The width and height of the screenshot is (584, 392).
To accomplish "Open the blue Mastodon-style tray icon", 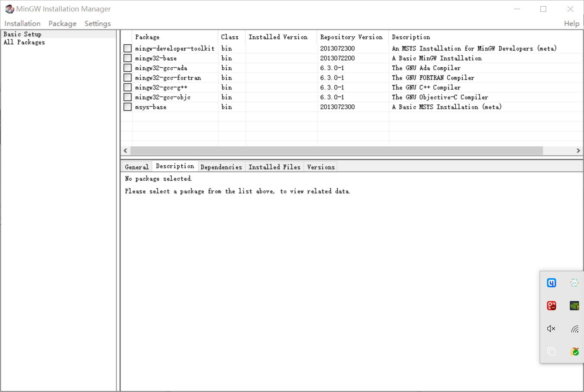I will click(x=551, y=283).
